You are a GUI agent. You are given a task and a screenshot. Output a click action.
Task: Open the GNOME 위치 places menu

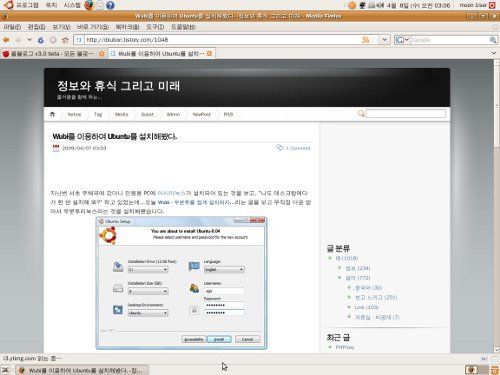point(51,5)
